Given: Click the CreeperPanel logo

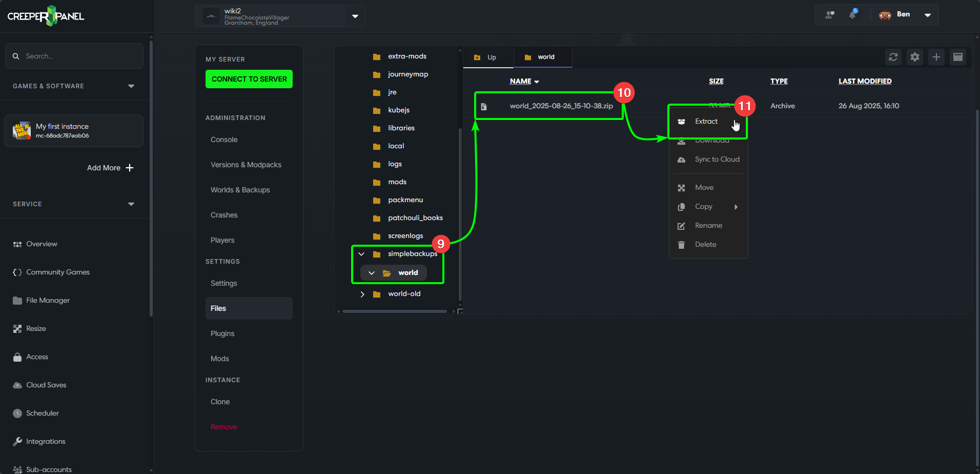Looking at the screenshot, I should (45, 15).
